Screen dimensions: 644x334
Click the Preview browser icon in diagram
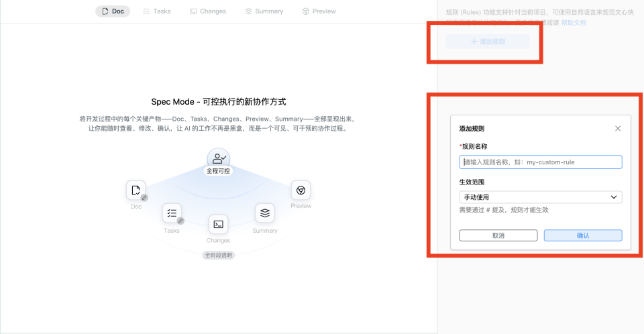[301, 190]
